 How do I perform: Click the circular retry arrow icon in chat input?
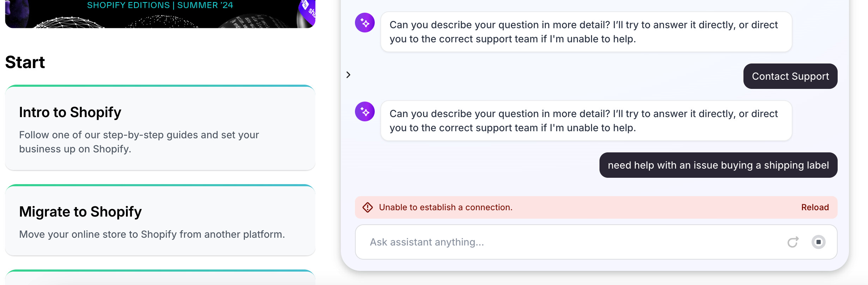(793, 242)
